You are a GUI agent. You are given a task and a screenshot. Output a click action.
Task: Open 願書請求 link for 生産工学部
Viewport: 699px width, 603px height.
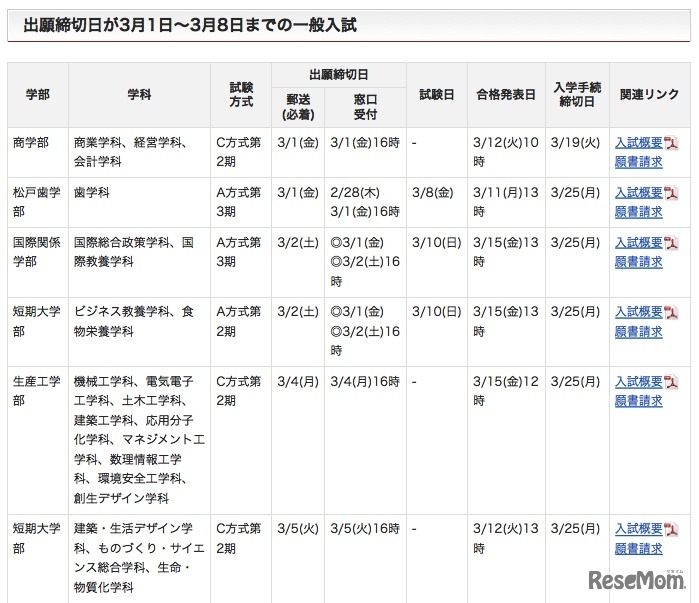[x=639, y=401]
